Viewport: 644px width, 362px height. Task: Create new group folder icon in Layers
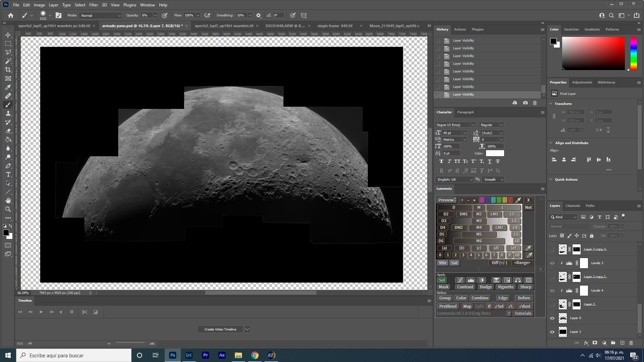[613, 343]
